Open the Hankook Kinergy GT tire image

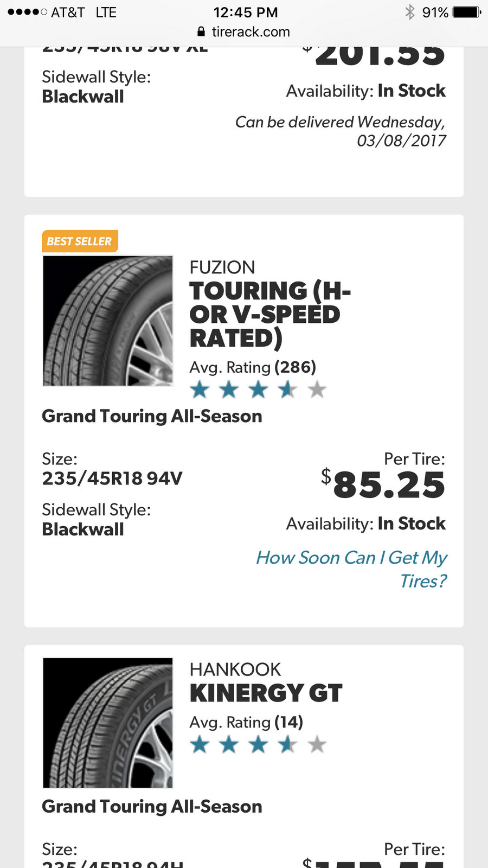108,723
